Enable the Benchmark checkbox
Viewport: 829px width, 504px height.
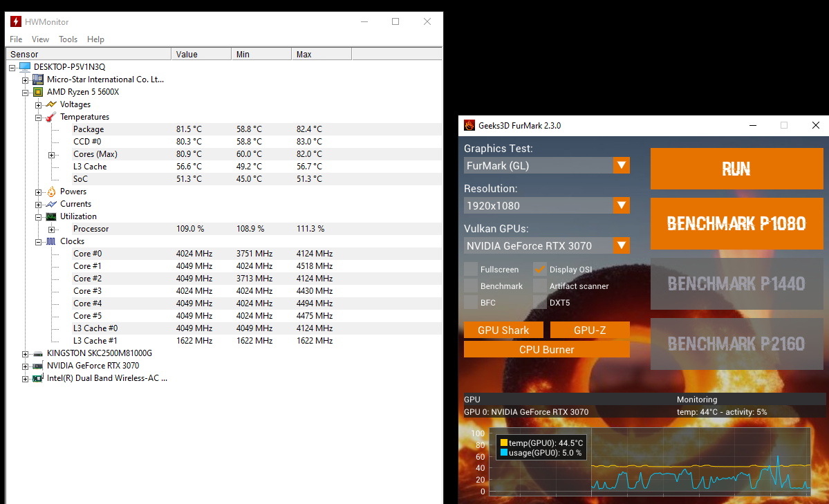coord(471,286)
